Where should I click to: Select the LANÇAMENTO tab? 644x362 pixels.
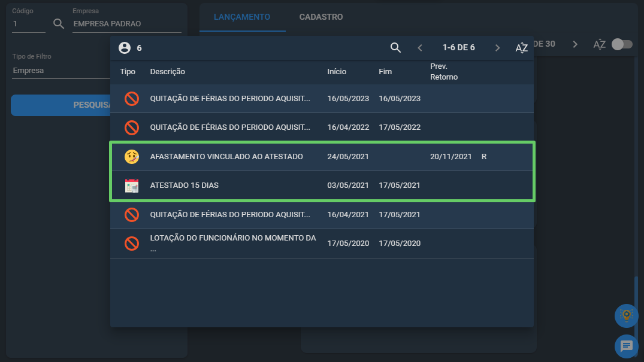click(x=242, y=17)
